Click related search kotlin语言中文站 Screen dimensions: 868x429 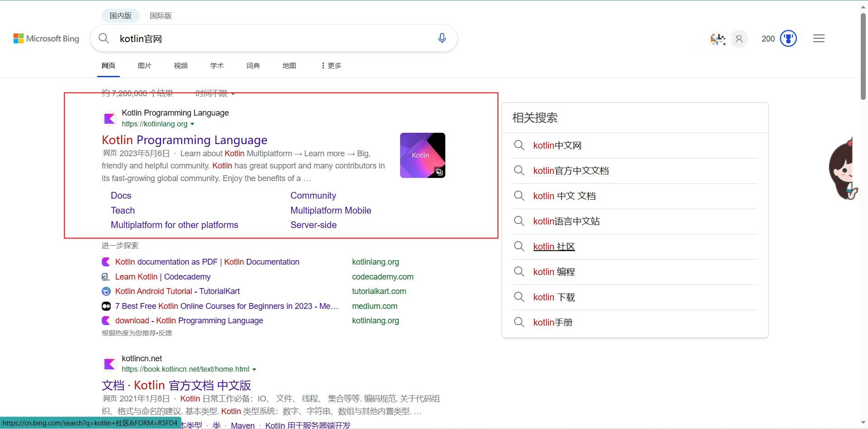tap(566, 221)
